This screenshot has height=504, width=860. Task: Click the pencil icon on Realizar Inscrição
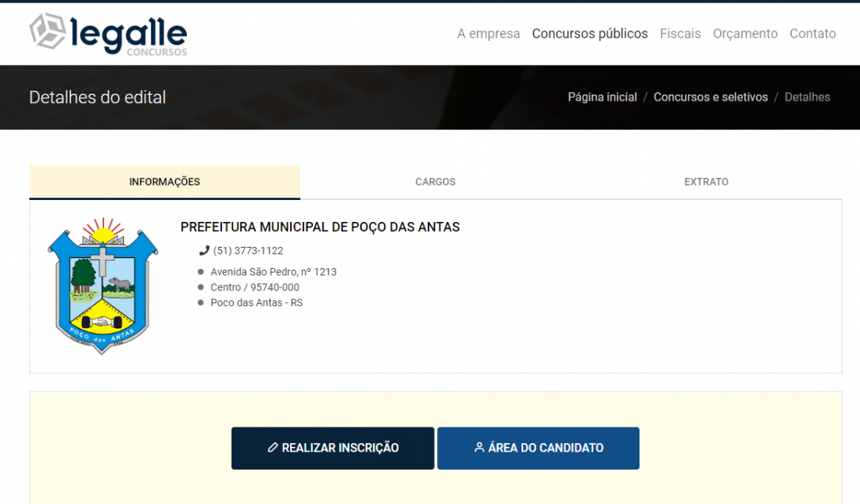coord(273,448)
